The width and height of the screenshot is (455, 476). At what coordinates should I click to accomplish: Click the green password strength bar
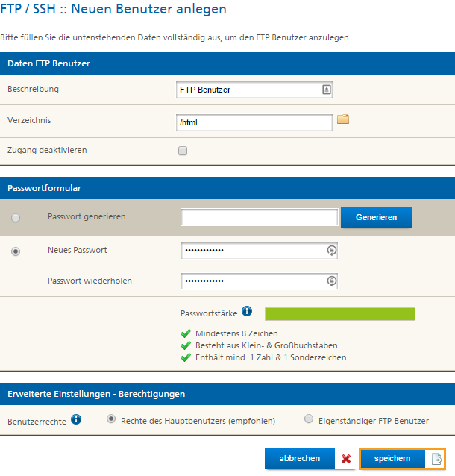(340, 314)
